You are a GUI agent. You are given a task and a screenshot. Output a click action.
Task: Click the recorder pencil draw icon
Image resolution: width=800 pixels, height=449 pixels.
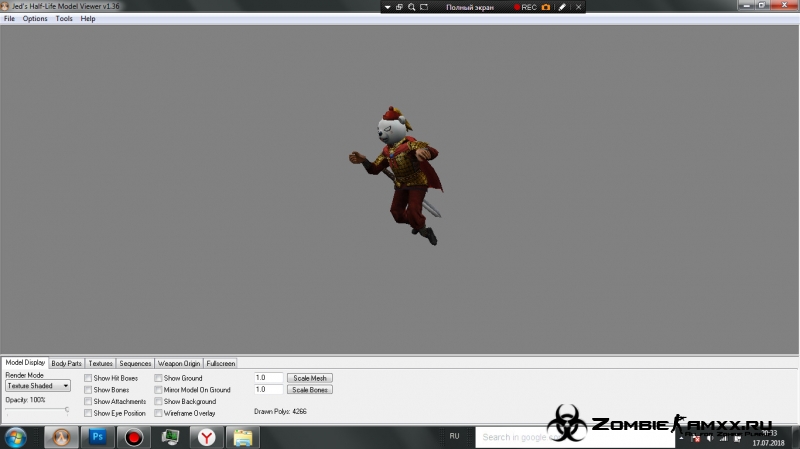coord(562,7)
